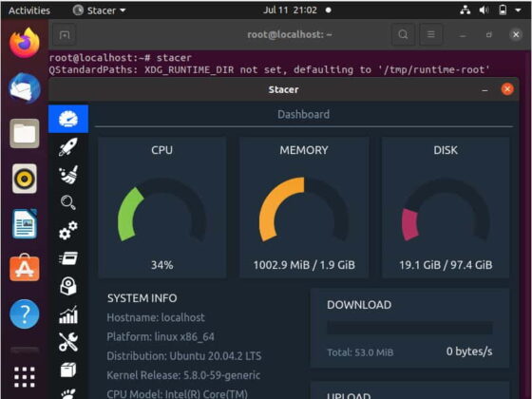This screenshot has height=399, width=532.
Task: Click MEMORY usage gauge
Action: tap(304, 210)
